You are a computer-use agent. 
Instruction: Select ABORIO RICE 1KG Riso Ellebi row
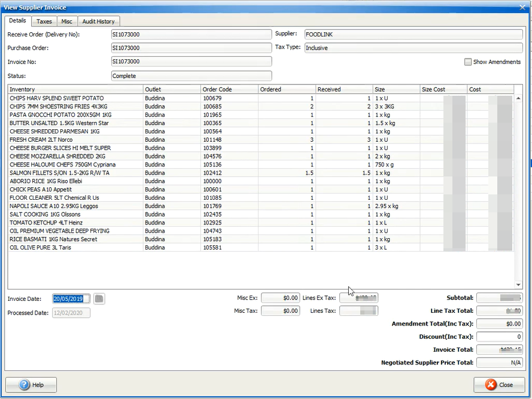coord(260,181)
